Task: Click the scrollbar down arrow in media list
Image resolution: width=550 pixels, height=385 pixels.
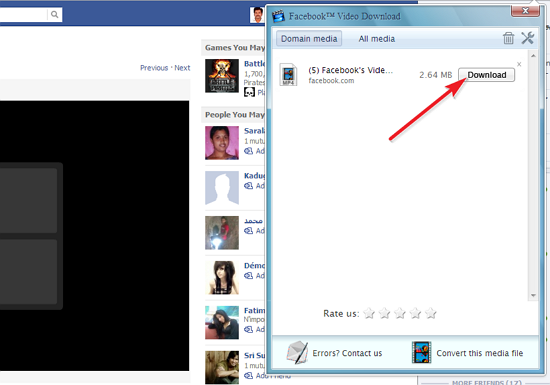Action: coord(533,296)
